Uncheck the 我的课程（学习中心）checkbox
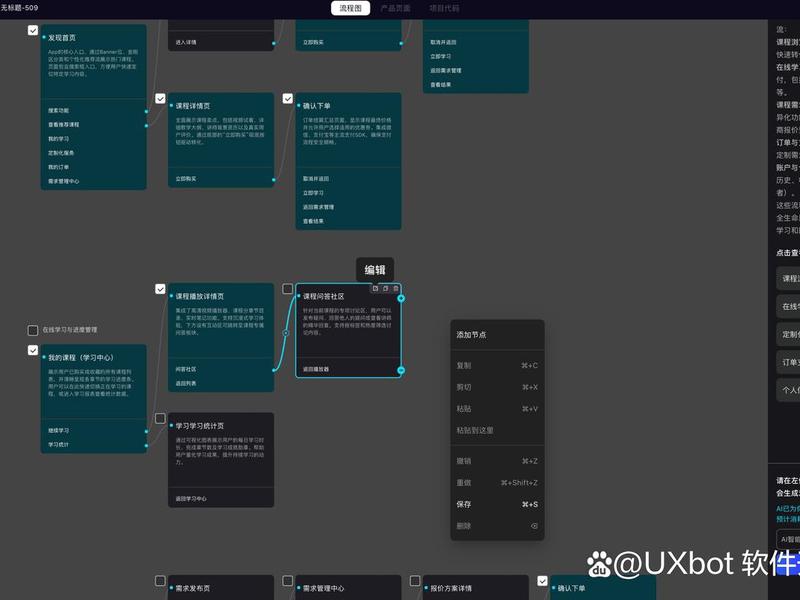Viewport: 800px width, 600px height. tap(33, 350)
